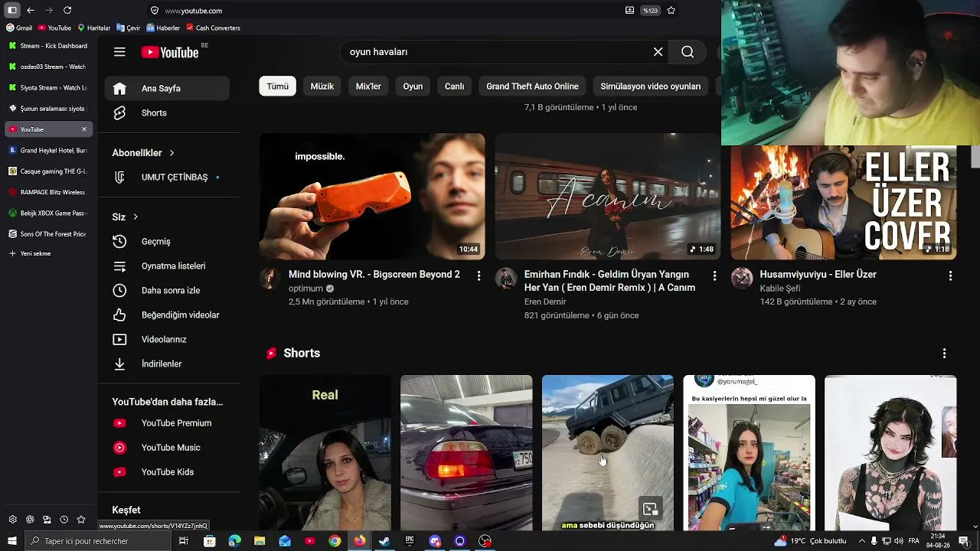Switch to the Stream - Kick Dashboard tab
This screenshot has width=980, height=551.
(x=48, y=46)
